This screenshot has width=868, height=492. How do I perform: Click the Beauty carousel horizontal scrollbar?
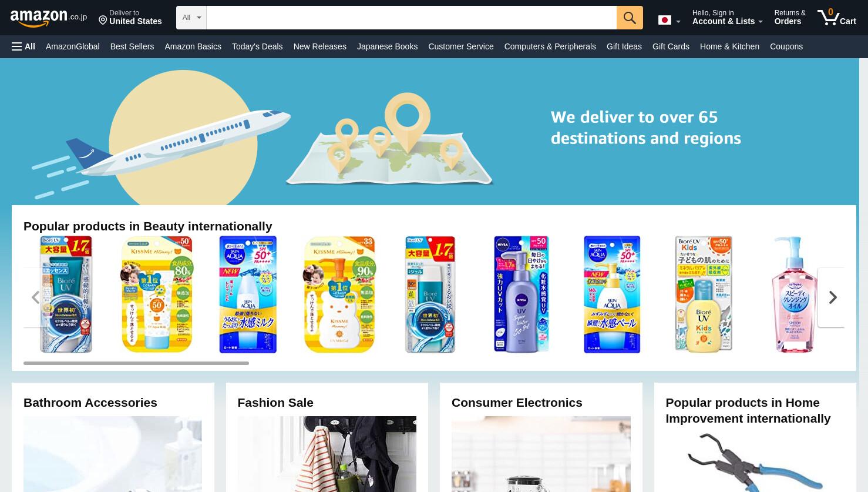136,363
